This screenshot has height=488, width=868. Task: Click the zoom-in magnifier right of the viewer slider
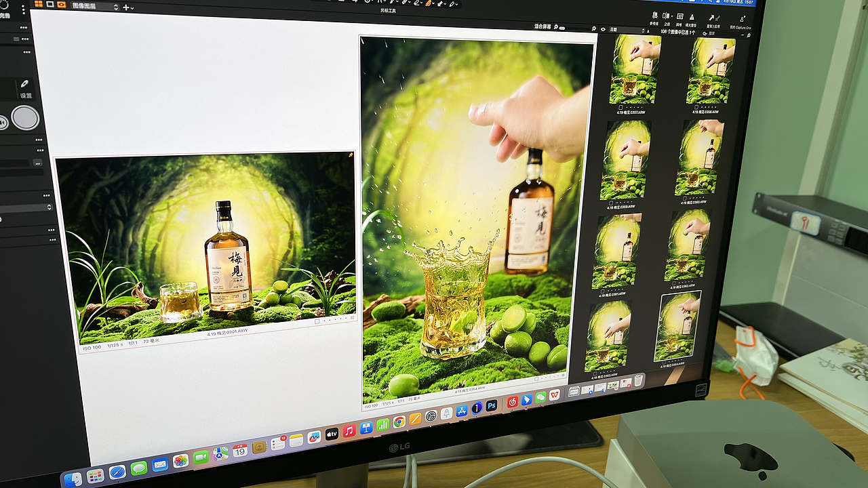point(594,28)
